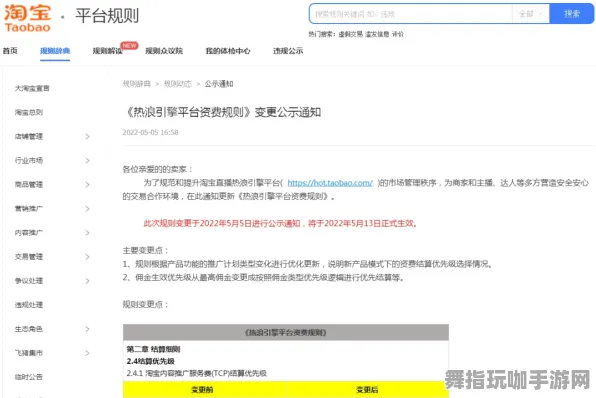
Task: Click the 规则辞典 breadcrumb link
Action: click(x=136, y=84)
